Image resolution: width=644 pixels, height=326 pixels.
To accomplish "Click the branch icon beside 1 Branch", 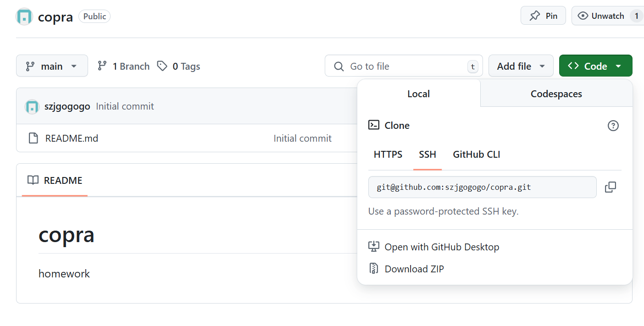I will pos(102,66).
